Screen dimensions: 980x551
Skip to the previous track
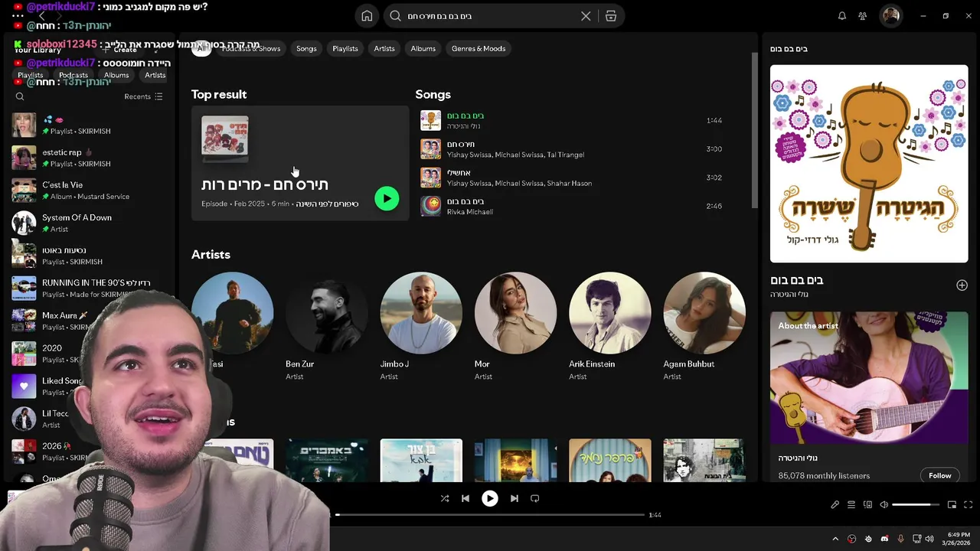pos(465,498)
